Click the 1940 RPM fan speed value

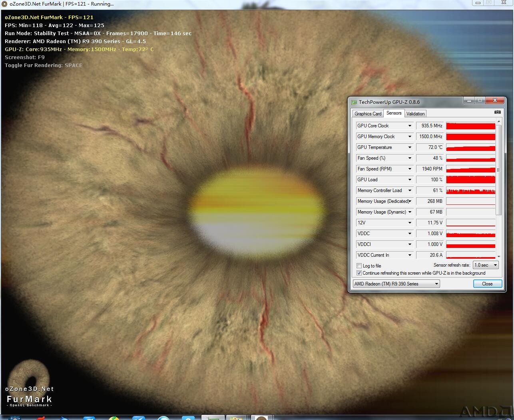(430, 169)
